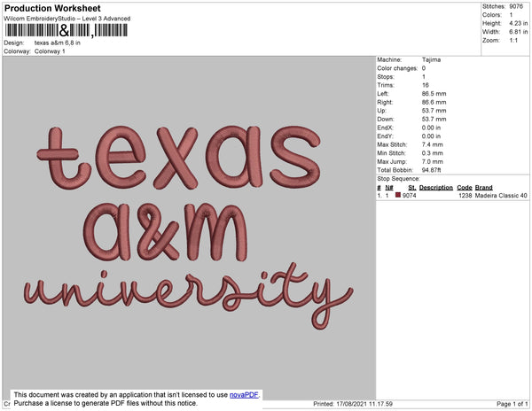Click the novaPDF hyperlink

point(244,395)
